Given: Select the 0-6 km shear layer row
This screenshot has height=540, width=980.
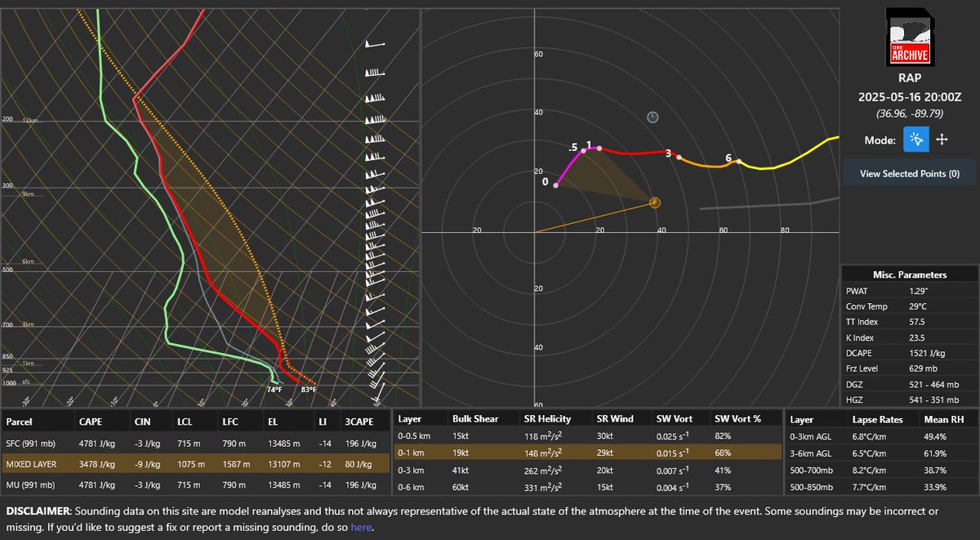Looking at the screenshot, I should 587,488.
